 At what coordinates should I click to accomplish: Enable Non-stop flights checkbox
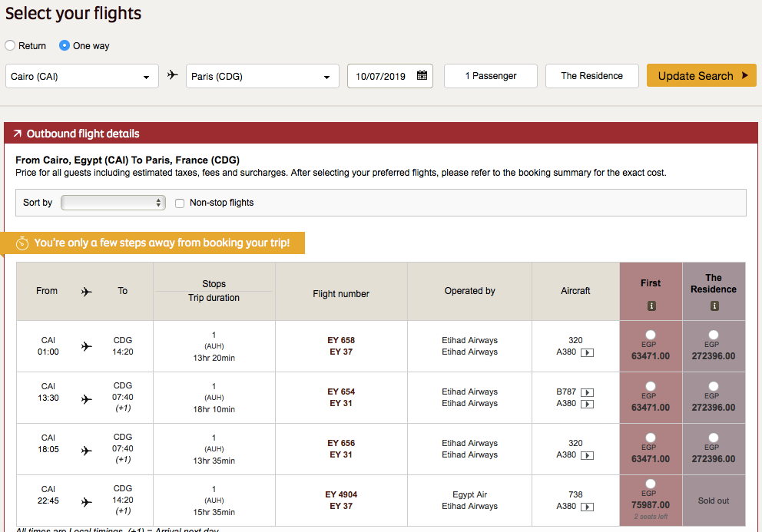click(180, 203)
